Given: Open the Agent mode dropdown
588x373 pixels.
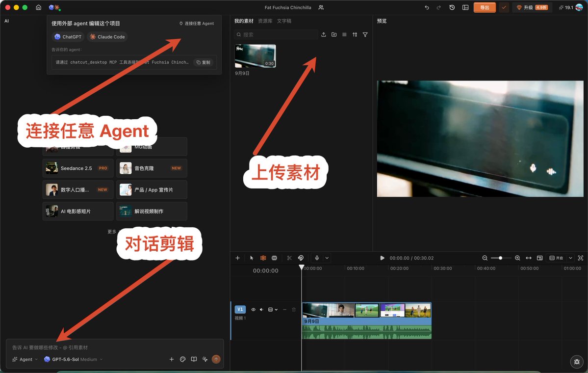Looking at the screenshot, I should tap(25, 359).
